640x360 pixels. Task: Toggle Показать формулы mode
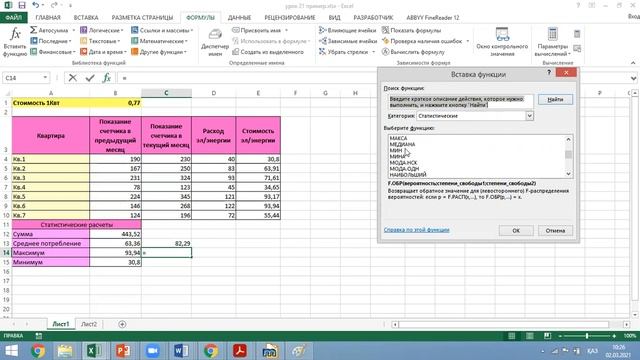411,30
